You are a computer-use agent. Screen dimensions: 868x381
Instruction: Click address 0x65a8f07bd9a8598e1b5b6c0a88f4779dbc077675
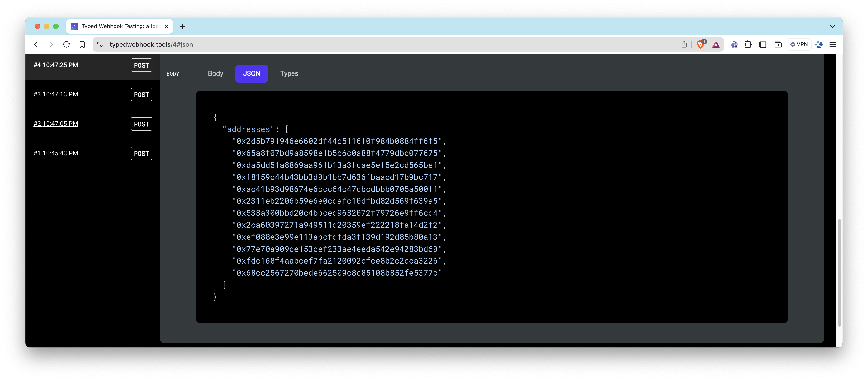(337, 153)
